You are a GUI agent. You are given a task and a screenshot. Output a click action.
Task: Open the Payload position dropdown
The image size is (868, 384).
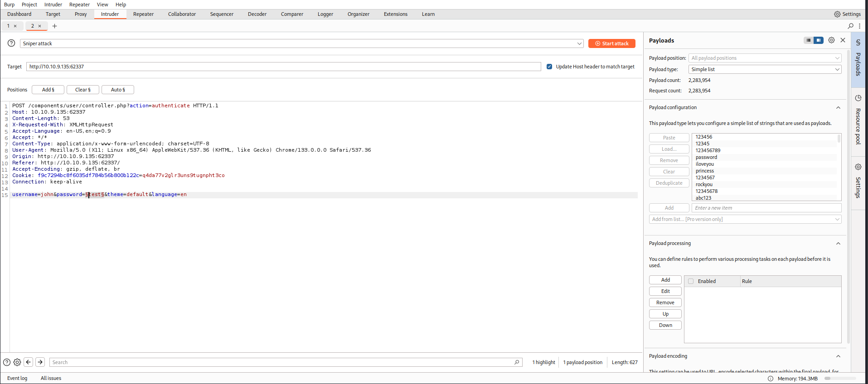765,58
